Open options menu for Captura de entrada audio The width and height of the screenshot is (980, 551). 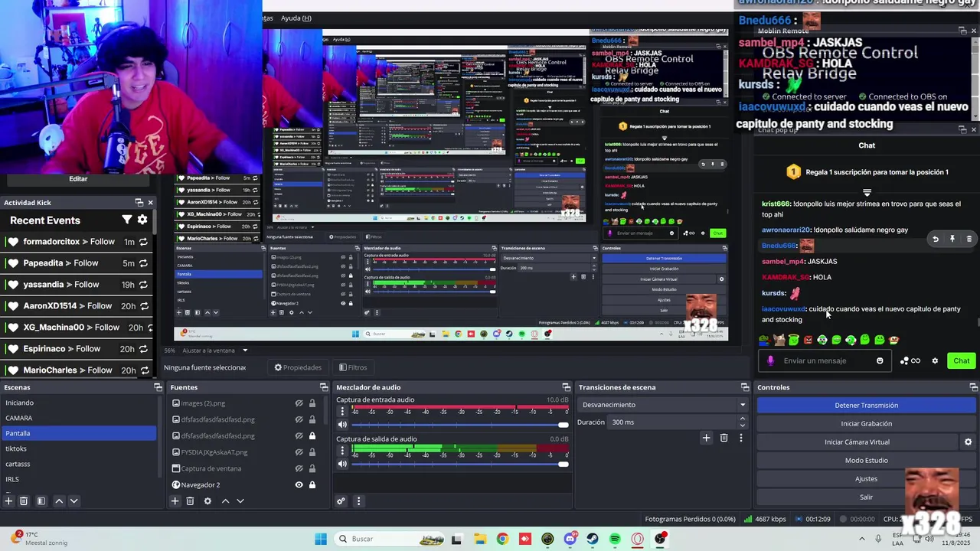pos(343,412)
